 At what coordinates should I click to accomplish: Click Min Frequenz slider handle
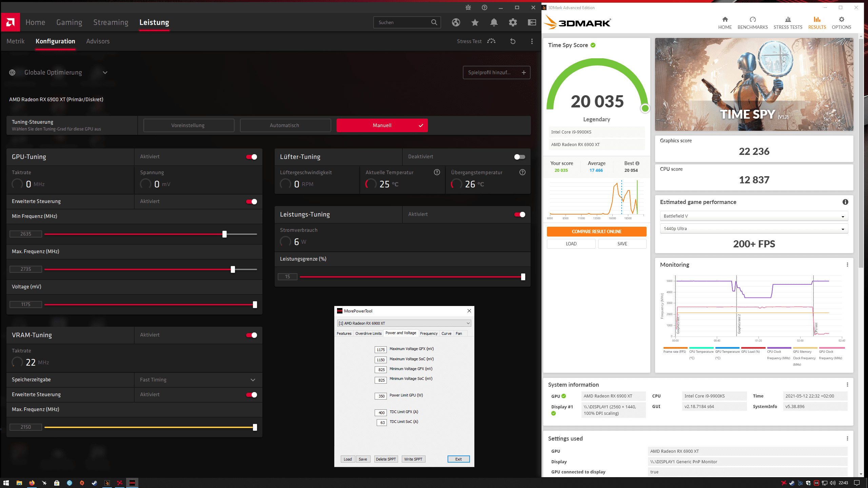224,234
